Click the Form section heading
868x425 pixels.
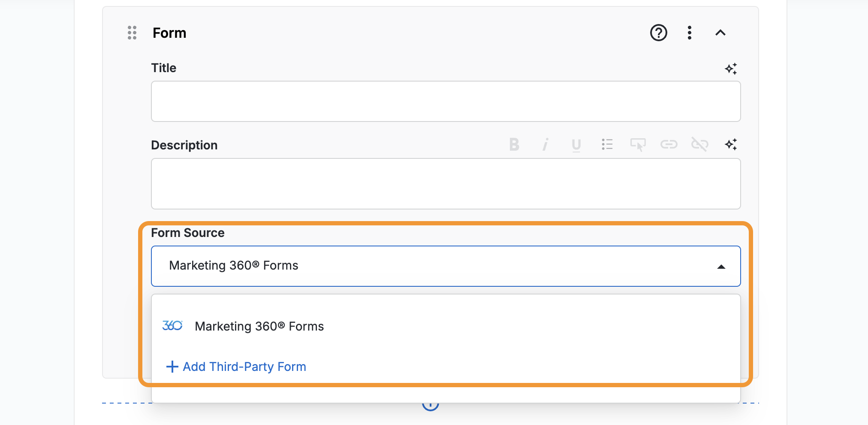169,33
